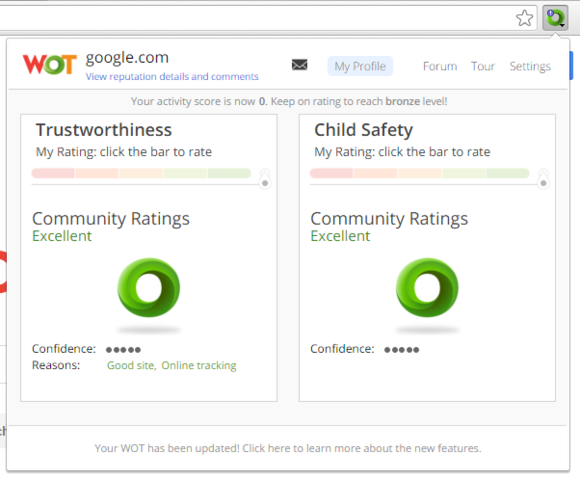This screenshot has width=580, height=480.
Task: Click 'Community Ratings' under Trustworthiness
Action: [111, 219]
